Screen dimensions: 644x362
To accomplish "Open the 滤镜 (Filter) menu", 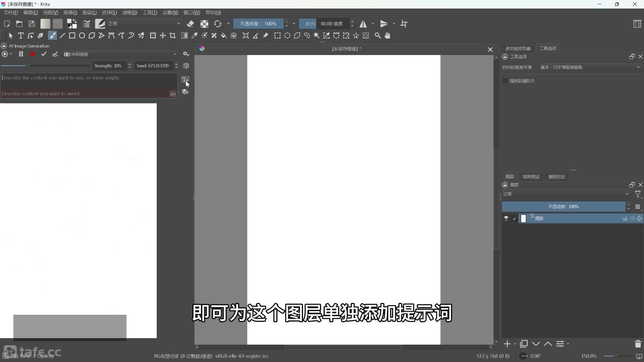I will tap(129, 12).
